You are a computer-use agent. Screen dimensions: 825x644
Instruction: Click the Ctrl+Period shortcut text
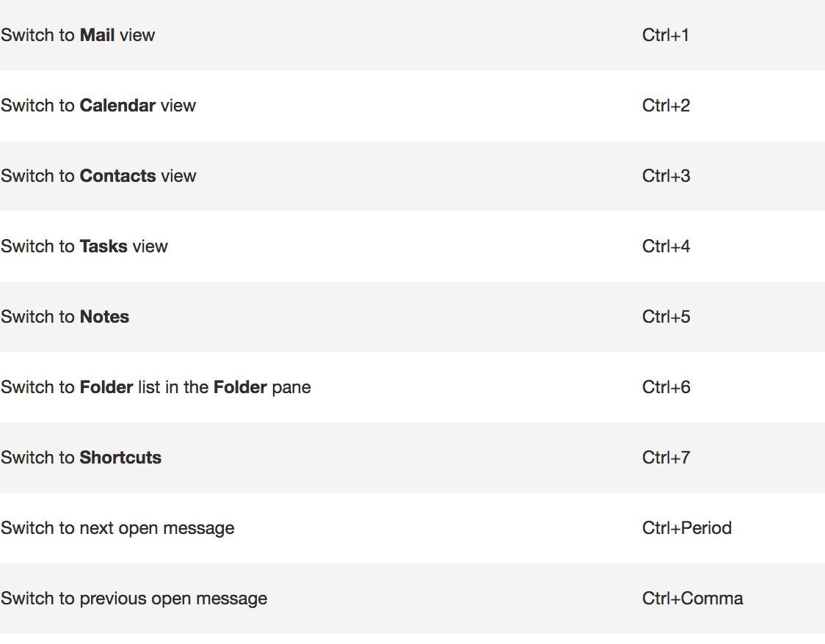[x=687, y=528]
